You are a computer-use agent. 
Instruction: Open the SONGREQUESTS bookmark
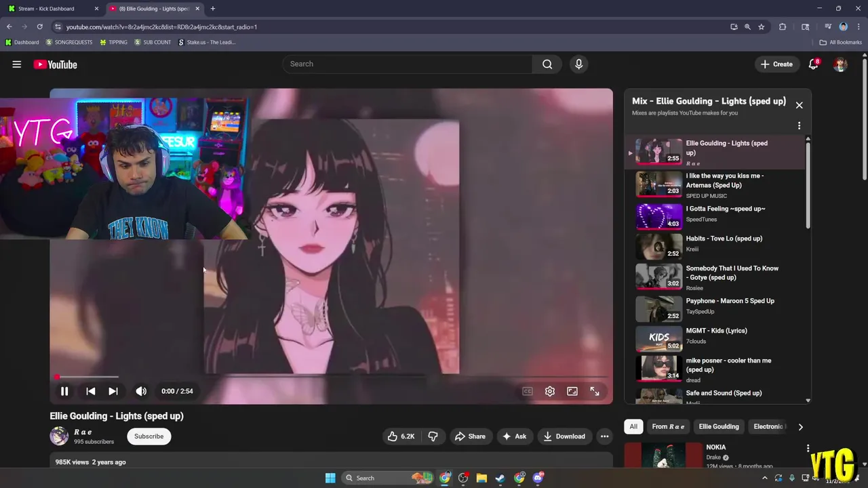coord(69,42)
